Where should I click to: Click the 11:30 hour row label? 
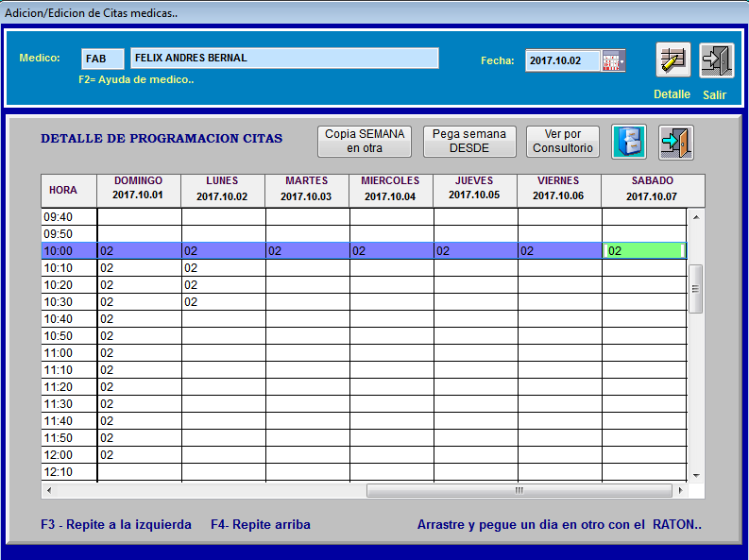click(69, 404)
